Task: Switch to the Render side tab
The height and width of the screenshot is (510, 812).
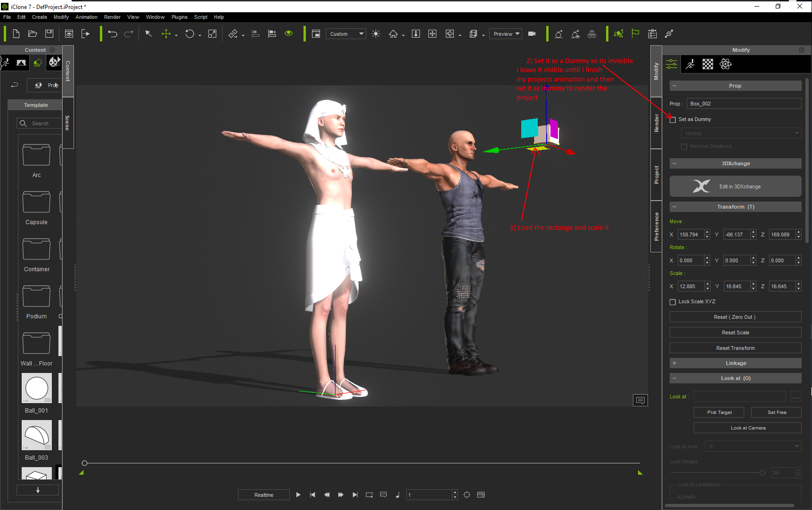Action: tap(656, 123)
